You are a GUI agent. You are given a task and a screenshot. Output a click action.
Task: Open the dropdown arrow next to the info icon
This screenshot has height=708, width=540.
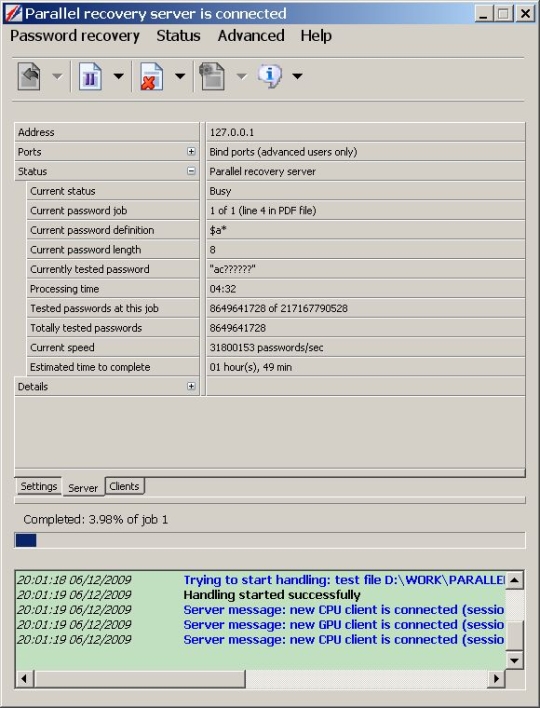297,76
